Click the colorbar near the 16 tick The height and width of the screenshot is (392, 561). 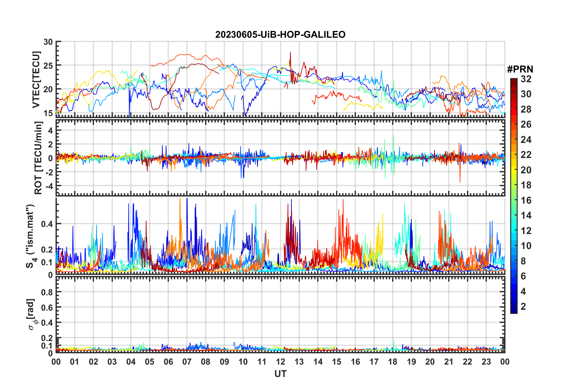514,200
